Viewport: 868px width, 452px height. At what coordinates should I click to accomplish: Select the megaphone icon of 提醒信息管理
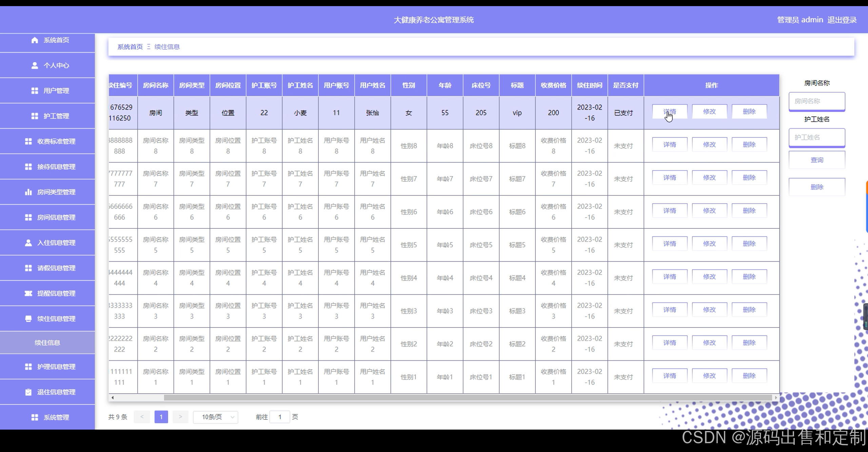click(x=28, y=293)
